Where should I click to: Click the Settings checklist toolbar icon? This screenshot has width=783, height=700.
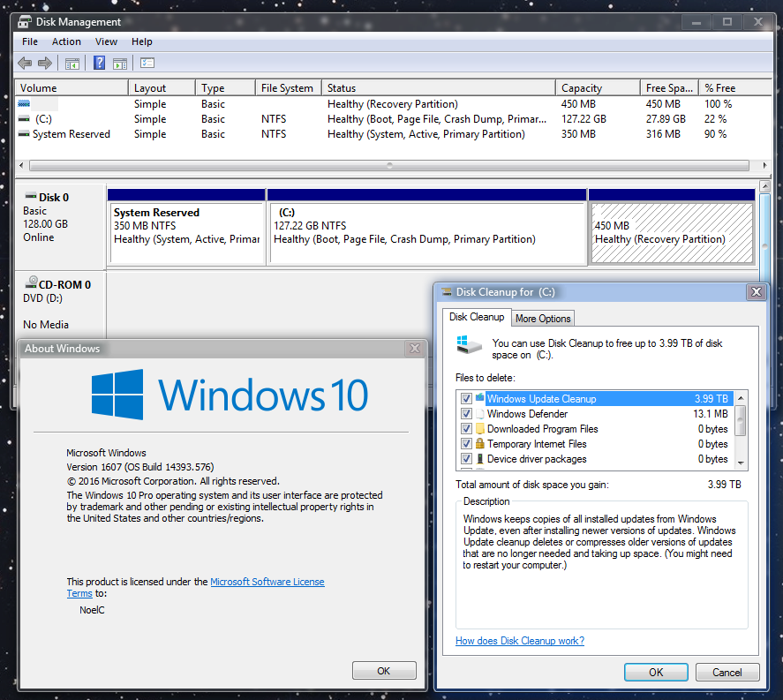tap(147, 63)
